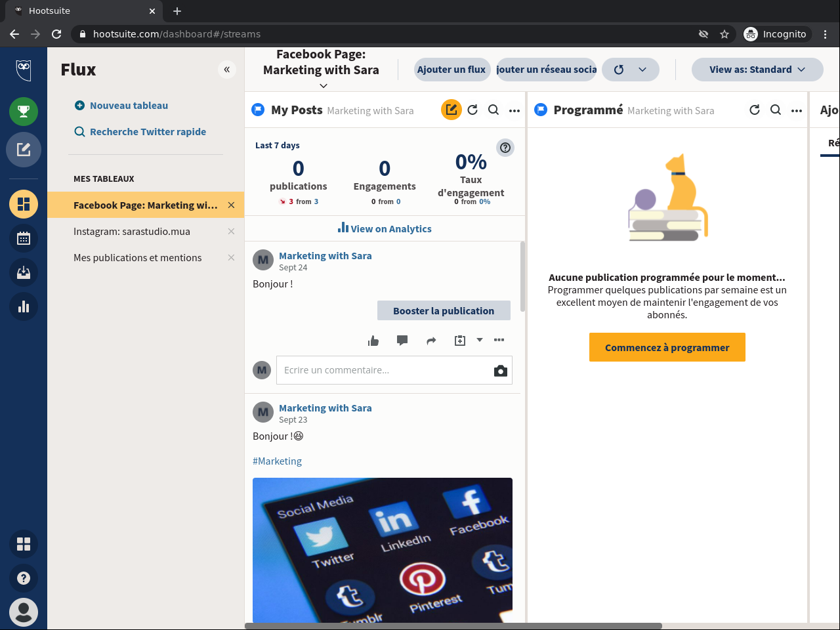Image resolution: width=840 pixels, height=630 pixels.
Task: Open View on Analytics link
Action: click(x=385, y=228)
